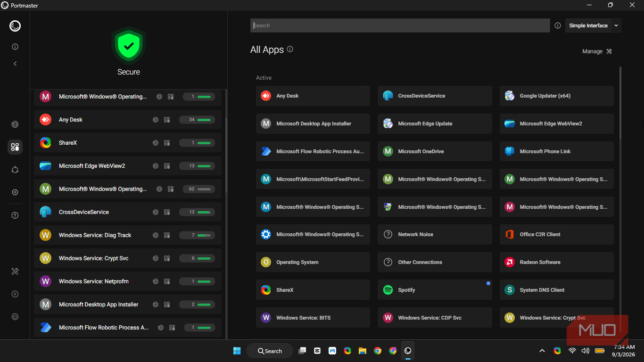The height and width of the screenshot is (362, 644).
Task: Open the Any Desk app card
Action: [313, 96]
